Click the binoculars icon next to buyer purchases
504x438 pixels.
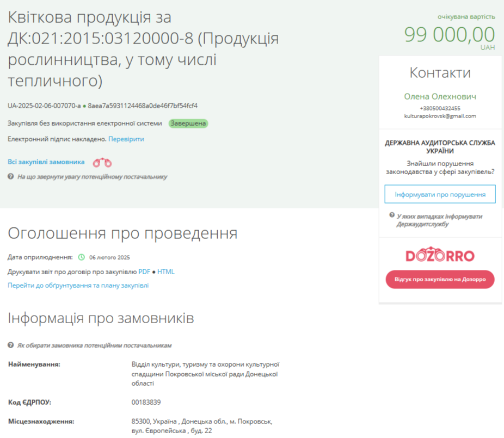point(102,162)
